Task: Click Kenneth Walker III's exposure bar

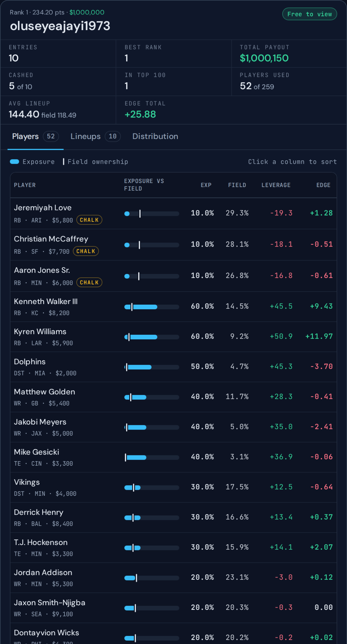Action: tap(152, 307)
